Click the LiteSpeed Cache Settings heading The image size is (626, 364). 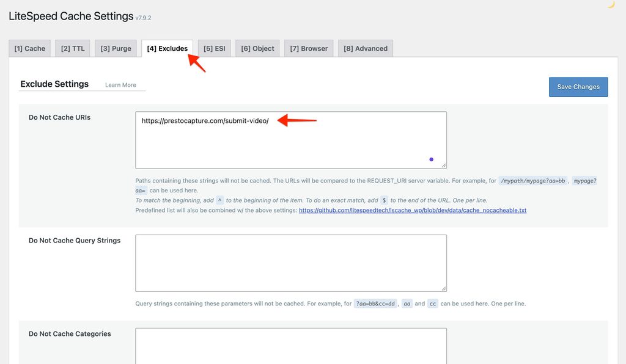click(71, 16)
